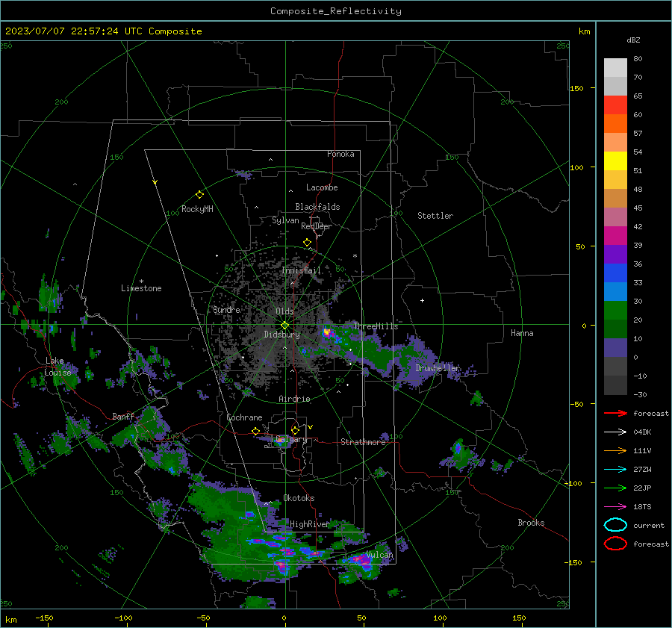The height and width of the screenshot is (628, 672).
Task: Click the Blackfalds city label
Action: pos(317,207)
